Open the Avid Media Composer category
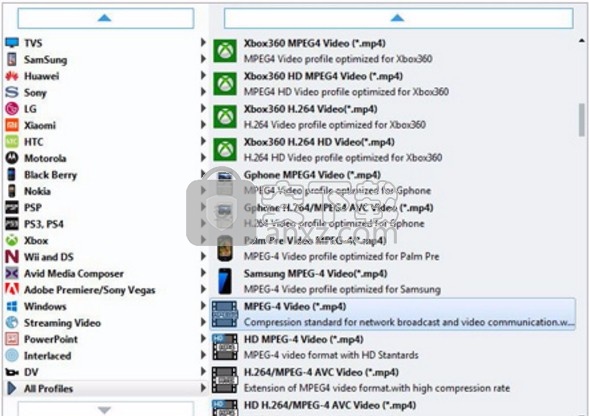Viewport: 589px width, 416px height. coord(106,273)
